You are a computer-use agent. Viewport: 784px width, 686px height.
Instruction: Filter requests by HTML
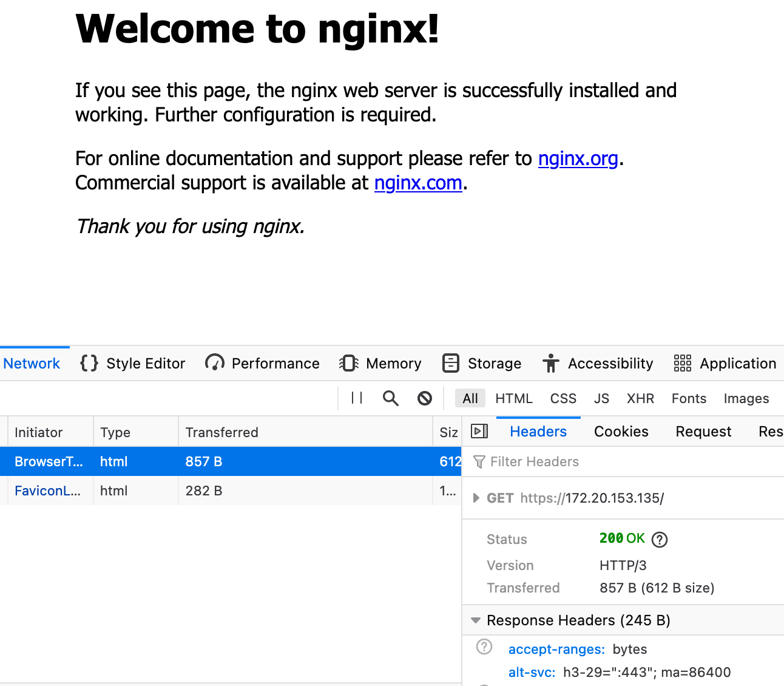pyautogui.click(x=514, y=398)
